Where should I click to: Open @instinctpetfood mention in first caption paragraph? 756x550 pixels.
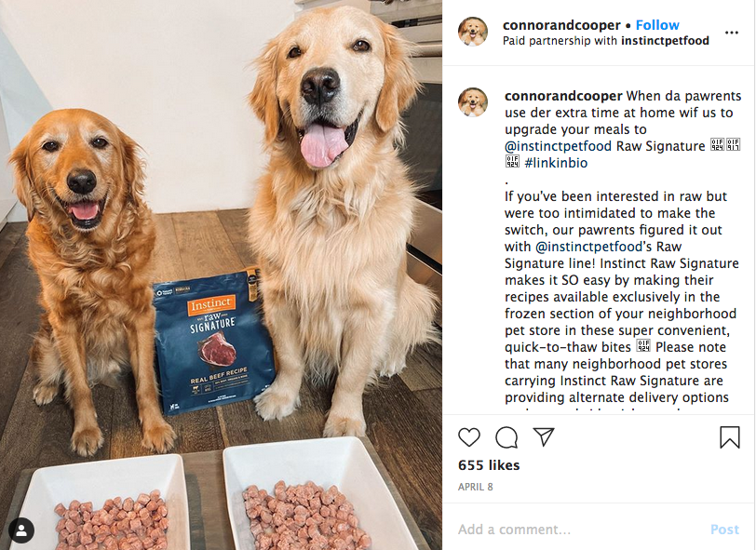click(x=558, y=146)
